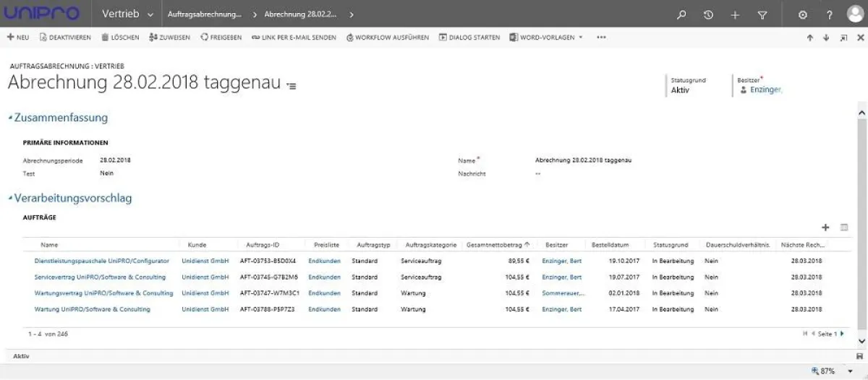
Task: Open Sommerauer owner link in third row
Action: coord(563,293)
